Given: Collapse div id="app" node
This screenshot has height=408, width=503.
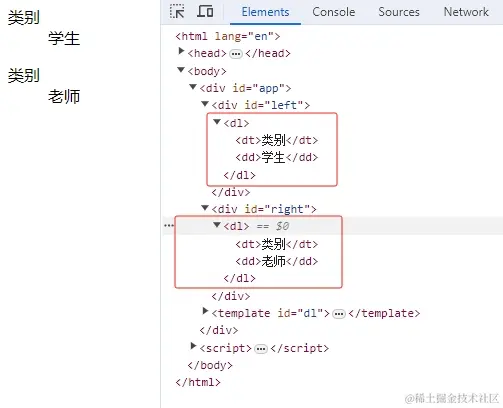Looking at the screenshot, I should (x=193, y=87).
